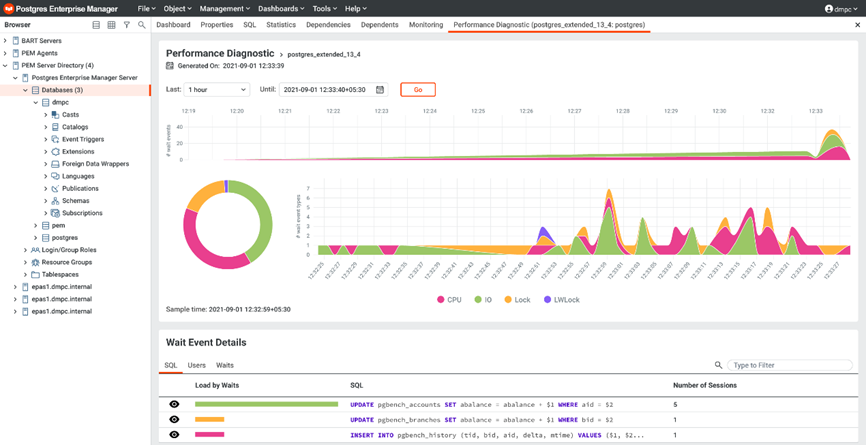This screenshot has width=866, height=445.
Task: Close the Performance Diagnostic tab panel
Action: (x=857, y=25)
